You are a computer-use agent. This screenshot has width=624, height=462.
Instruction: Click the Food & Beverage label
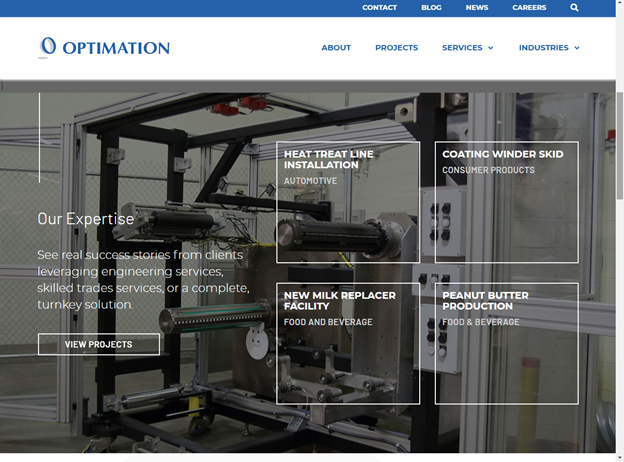pos(481,322)
